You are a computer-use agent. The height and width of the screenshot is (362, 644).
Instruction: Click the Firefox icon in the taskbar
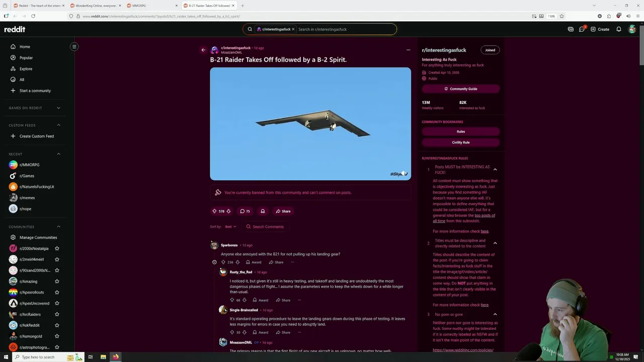pyautogui.click(x=116, y=357)
